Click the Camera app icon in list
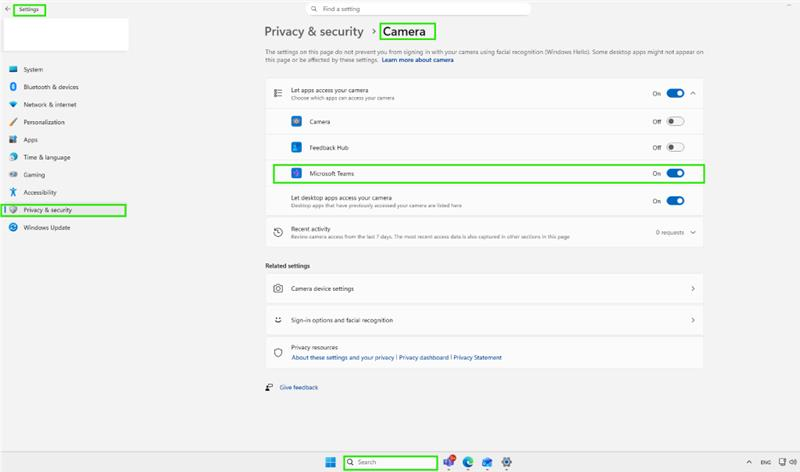Viewport: 800px width, 472px height. click(x=296, y=121)
